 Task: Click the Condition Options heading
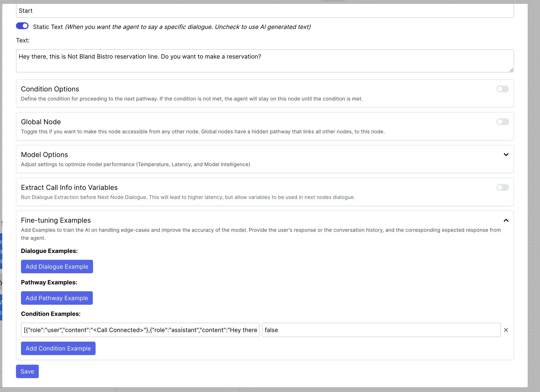[x=50, y=89]
